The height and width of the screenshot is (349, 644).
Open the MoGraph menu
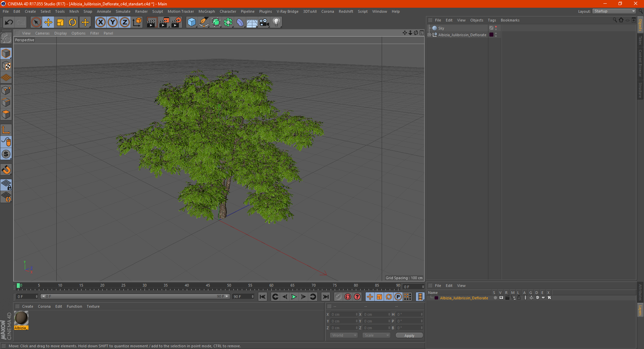(x=207, y=11)
